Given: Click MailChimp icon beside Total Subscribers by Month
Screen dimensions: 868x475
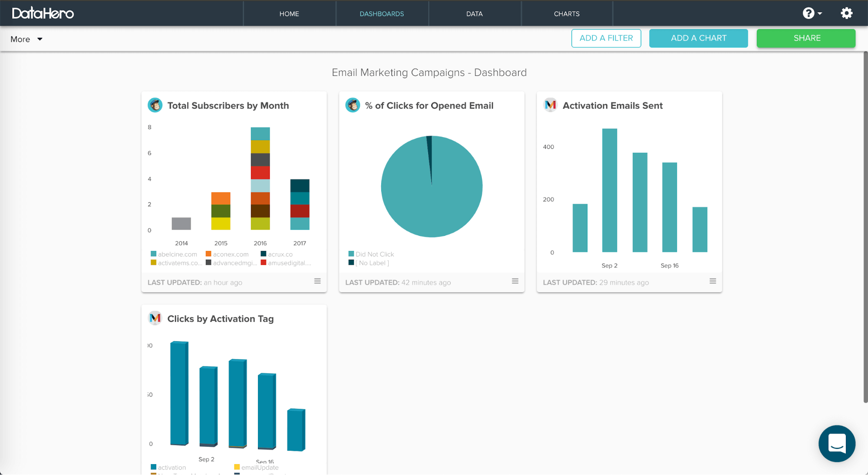Looking at the screenshot, I should coord(155,105).
